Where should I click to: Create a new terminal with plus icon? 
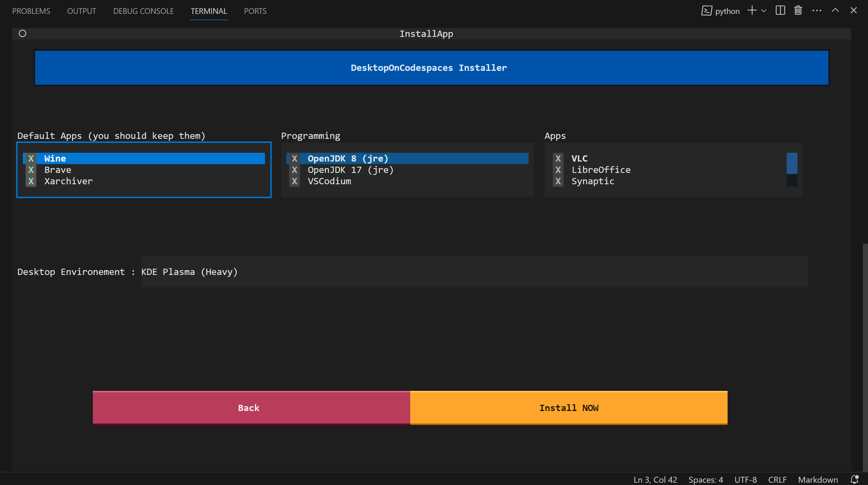pos(752,11)
